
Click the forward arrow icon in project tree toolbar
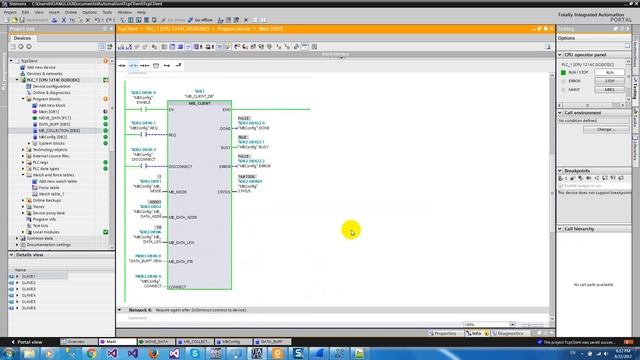point(29,47)
